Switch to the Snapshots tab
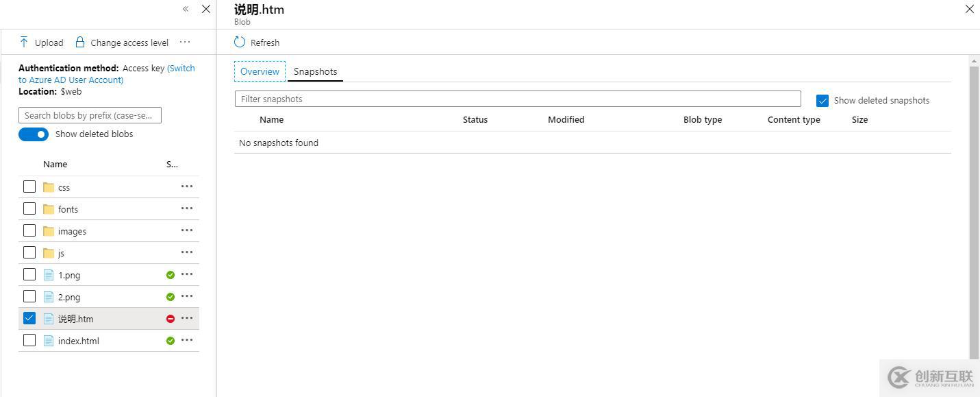This screenshot has width=980, height=397. (x=315, y=71)
